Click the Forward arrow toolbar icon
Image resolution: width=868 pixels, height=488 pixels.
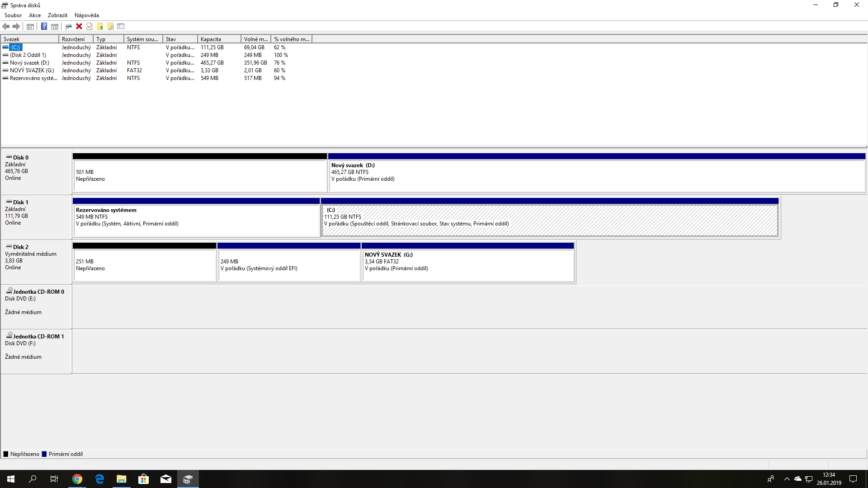[x=16, y=26]
